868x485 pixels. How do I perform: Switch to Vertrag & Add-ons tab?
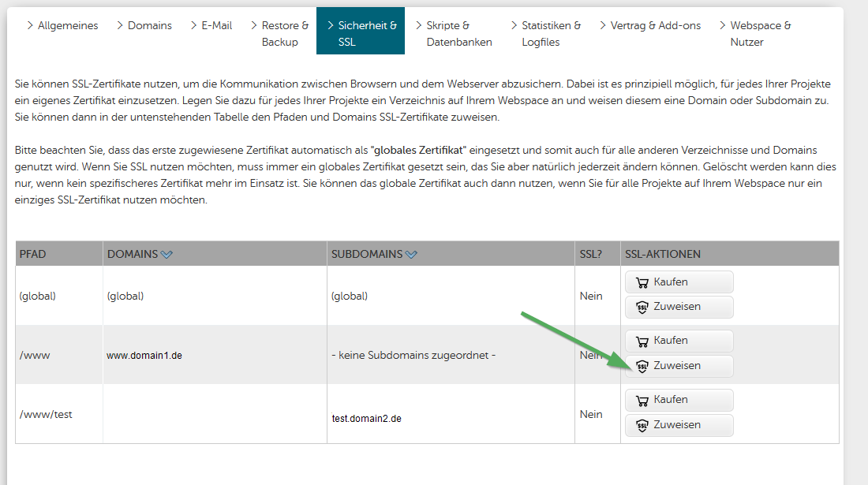coord(650,25)
